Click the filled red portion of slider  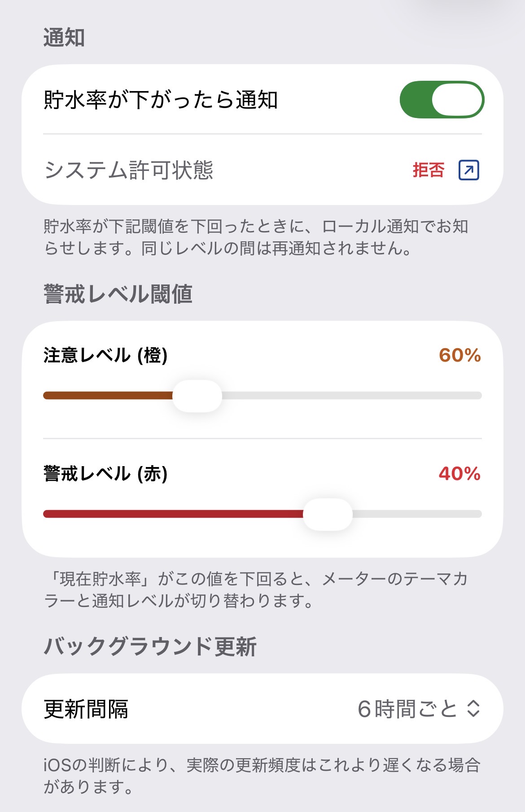173,514
